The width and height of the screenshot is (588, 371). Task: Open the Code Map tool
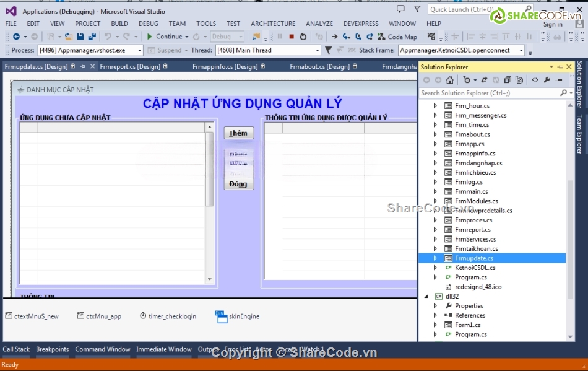pyautogui.click(x=398, y=37)
